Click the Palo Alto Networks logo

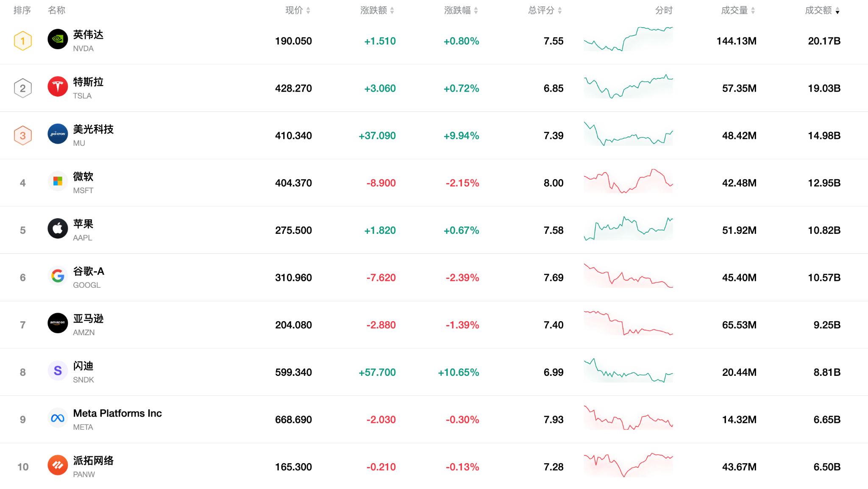click(x=58, y=465)
